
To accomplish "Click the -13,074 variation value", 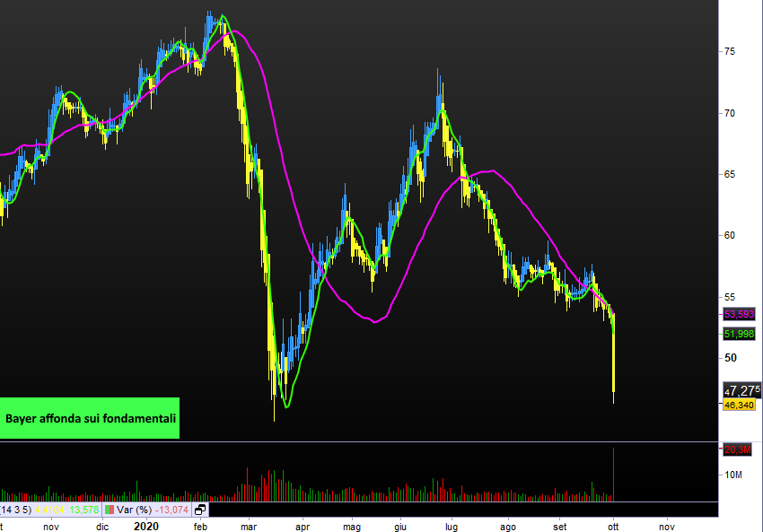I will click(x=173, y=510).
